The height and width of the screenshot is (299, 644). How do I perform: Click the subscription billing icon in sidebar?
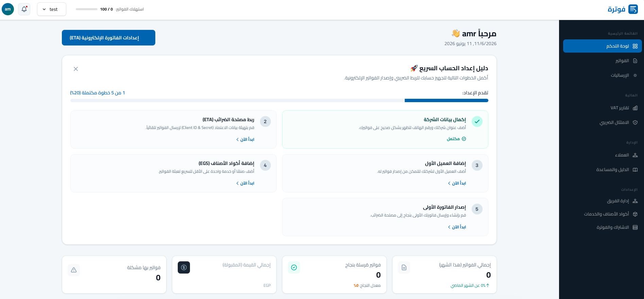pos(635,227)
